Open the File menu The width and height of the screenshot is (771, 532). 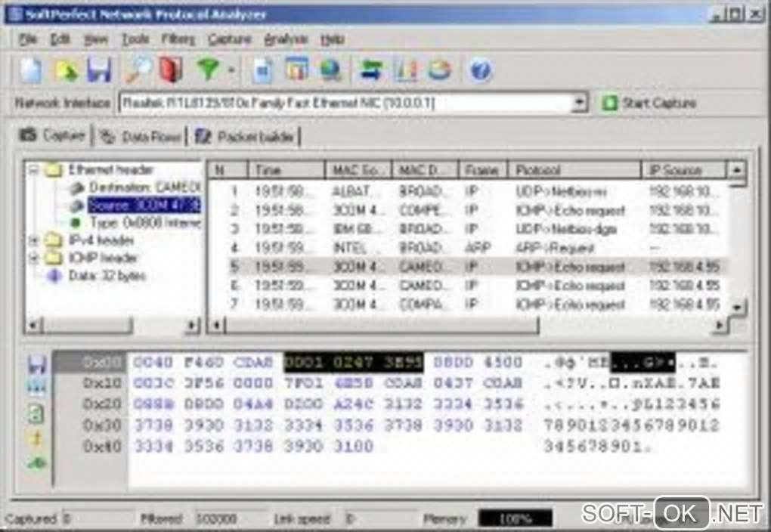click(27, 39)
